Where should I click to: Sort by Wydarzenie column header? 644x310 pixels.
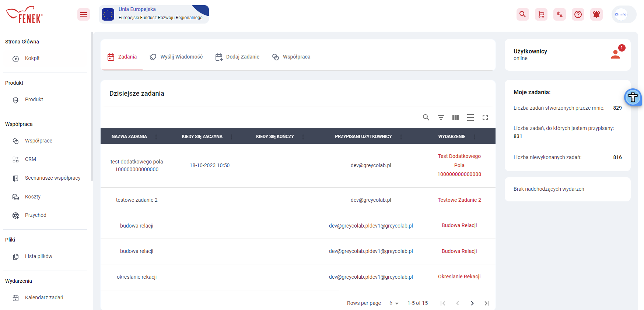click(452, 137)
